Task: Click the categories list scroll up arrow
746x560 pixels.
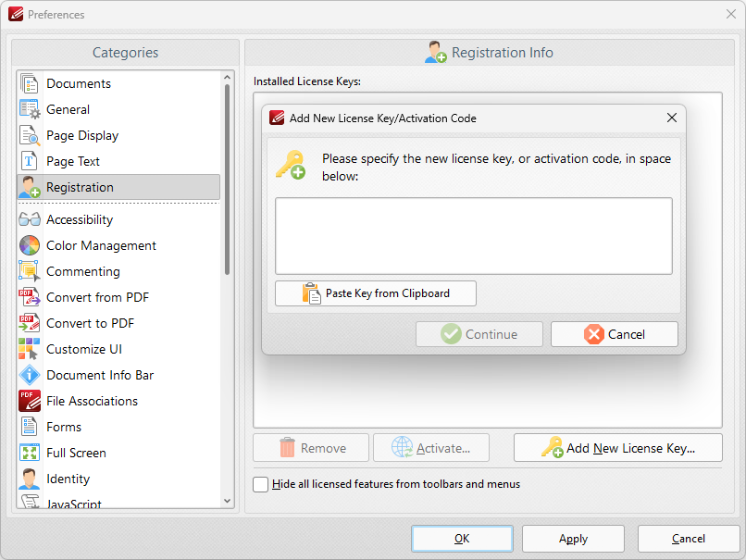Action: coord(227,78)
